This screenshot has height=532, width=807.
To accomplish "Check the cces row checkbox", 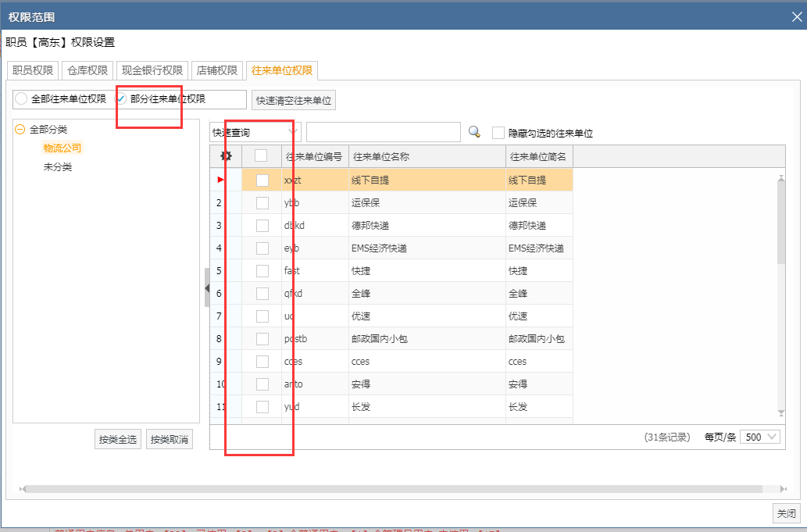I will coord(262,361).
